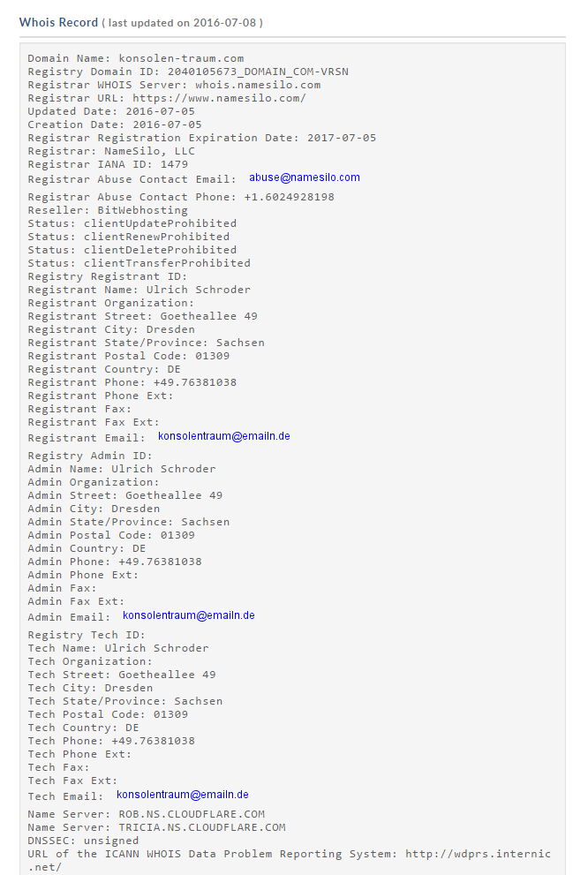Click the Registrant Street Goetheallee 49 line
Image resolution: width=588 pixels, height=875 pixels.
point(142,316)
